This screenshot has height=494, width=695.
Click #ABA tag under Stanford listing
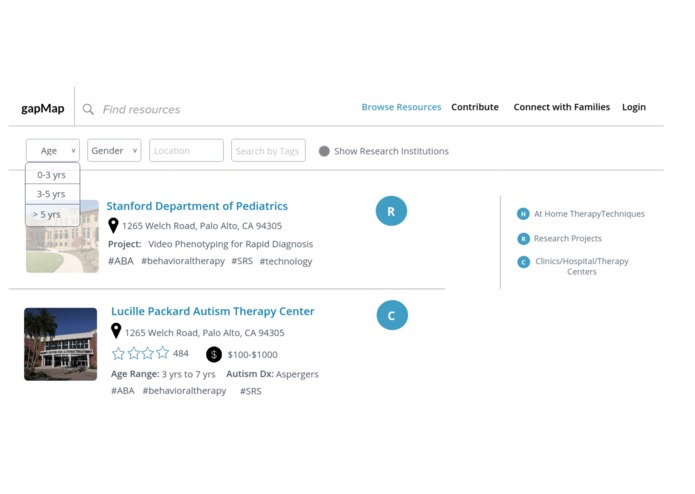coord(121,261)
